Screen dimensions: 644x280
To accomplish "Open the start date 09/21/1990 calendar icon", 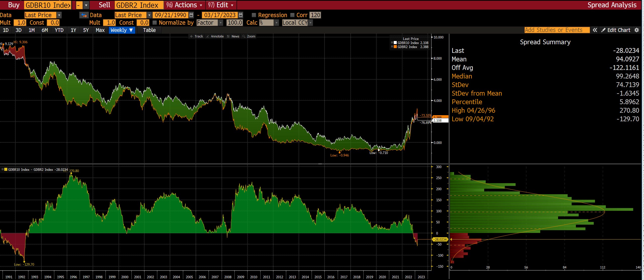I will (191, 15).
